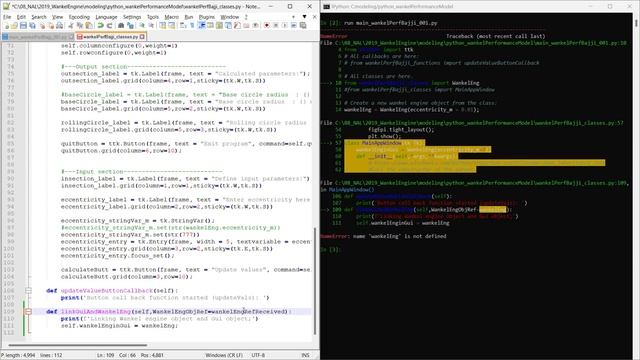Click Save All toolbar icon
640x360 pixels.
[x=32, y=25]
